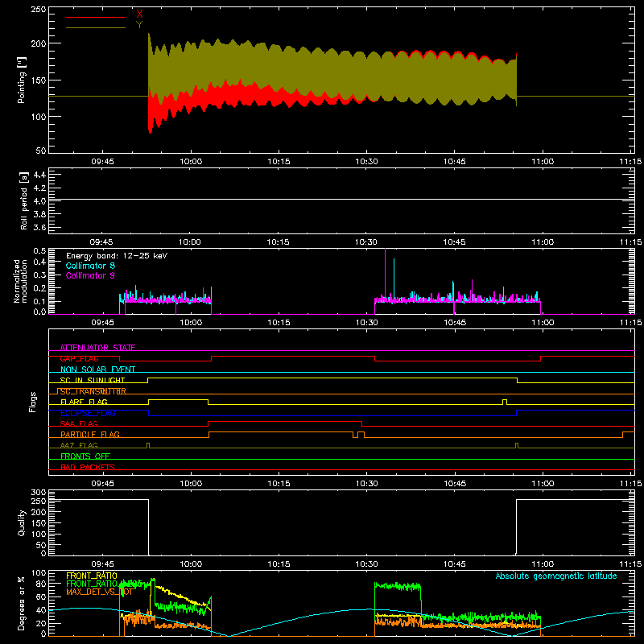
Task: Click 80 tick on Degrees or % axis
Action: click(x=41, y=584)
